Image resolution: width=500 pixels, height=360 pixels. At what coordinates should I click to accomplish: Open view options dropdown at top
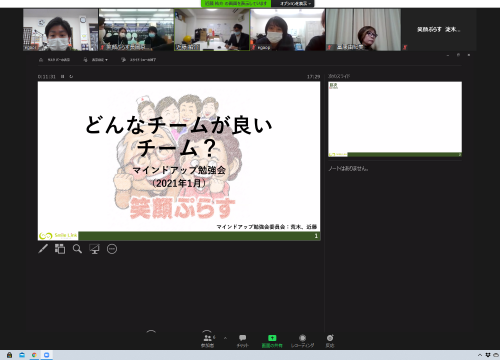[293, 3]
